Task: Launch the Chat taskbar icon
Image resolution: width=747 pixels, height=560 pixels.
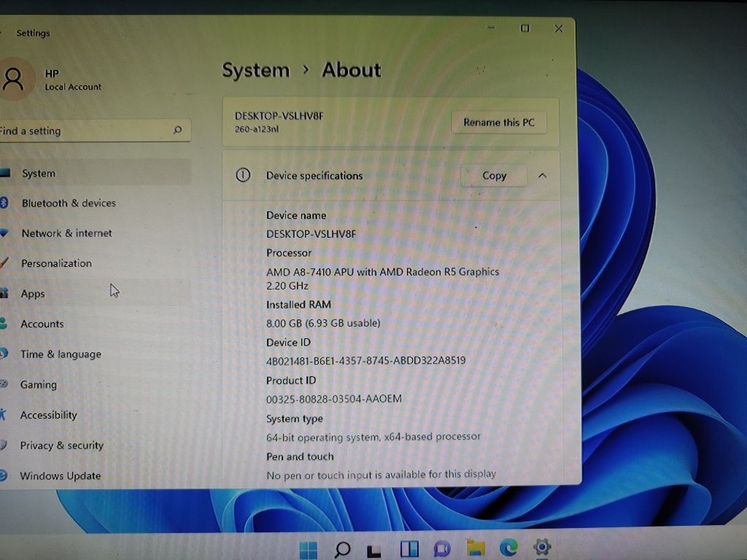Action: point(442,548)
